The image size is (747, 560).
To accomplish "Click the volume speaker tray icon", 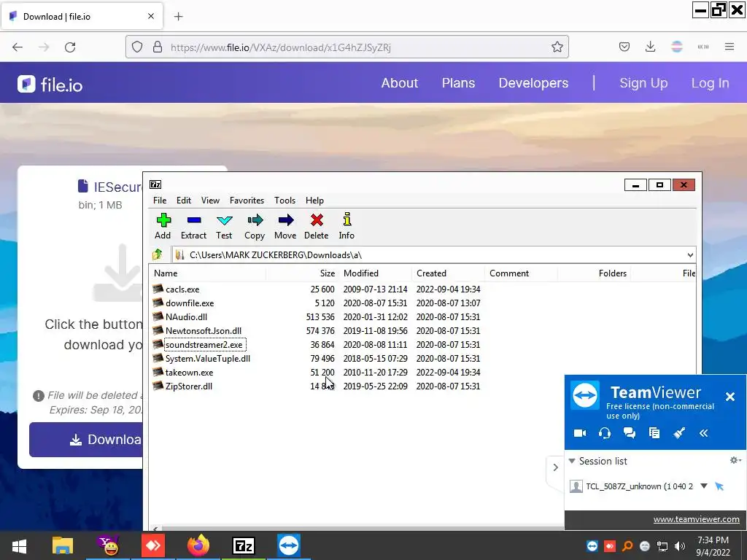I will pos(680,545).
